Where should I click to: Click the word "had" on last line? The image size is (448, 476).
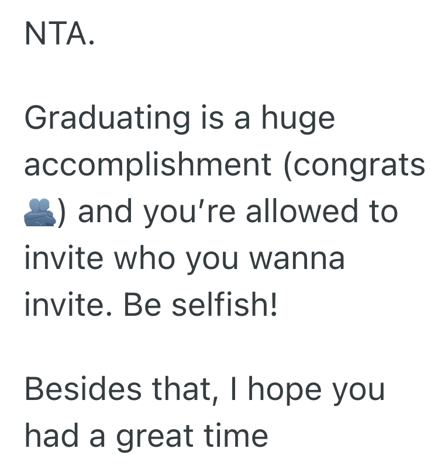pos(50,435)
